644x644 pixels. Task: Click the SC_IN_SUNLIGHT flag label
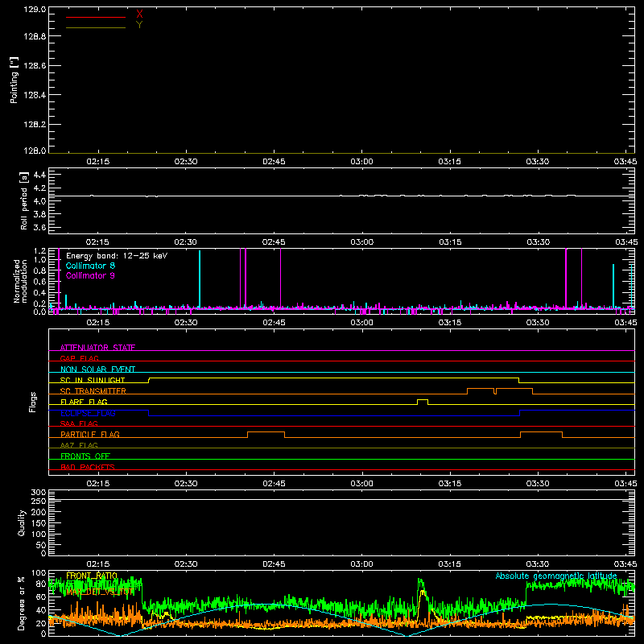tap(93, 380)
